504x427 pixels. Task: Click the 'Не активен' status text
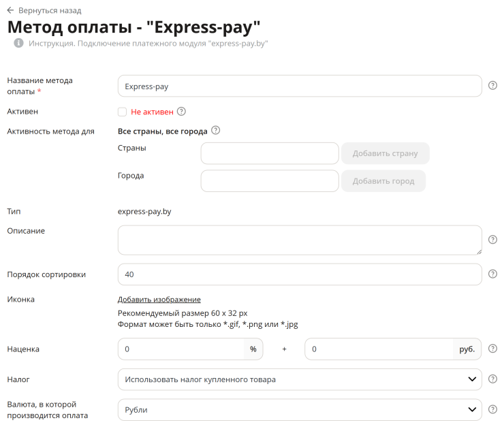[x=152, y=112]
